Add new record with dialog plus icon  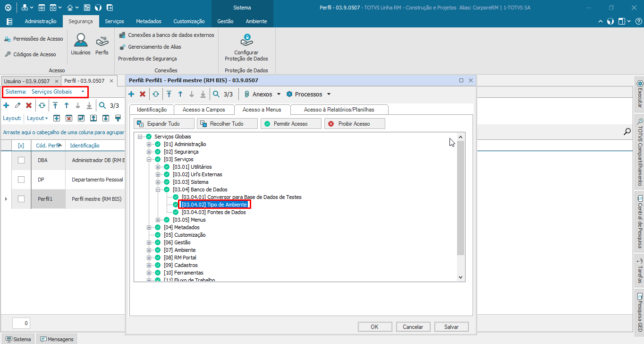(x=131, y=94)
